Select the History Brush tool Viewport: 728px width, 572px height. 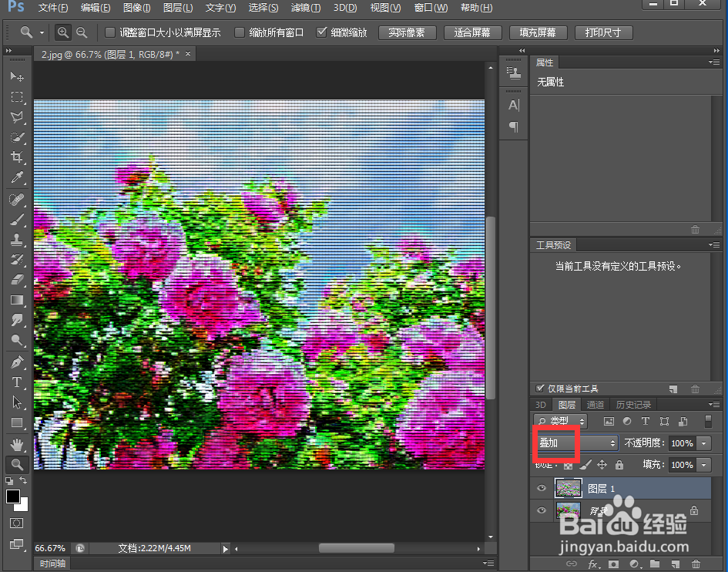(x=17, y=260)
